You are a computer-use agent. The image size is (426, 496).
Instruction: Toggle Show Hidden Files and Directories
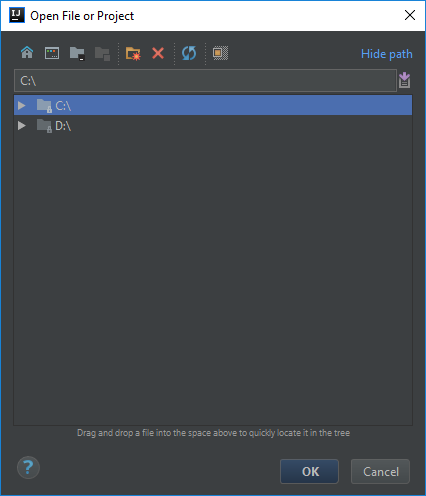220,53
